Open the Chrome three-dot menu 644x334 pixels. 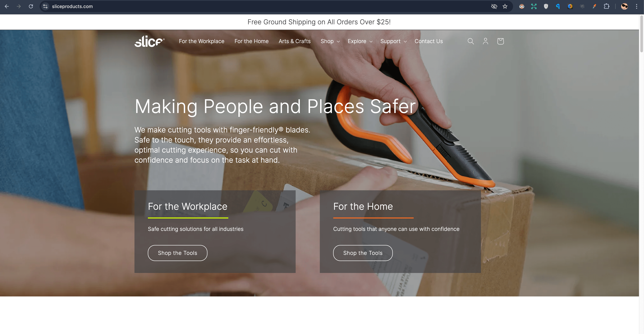[636, 7]
